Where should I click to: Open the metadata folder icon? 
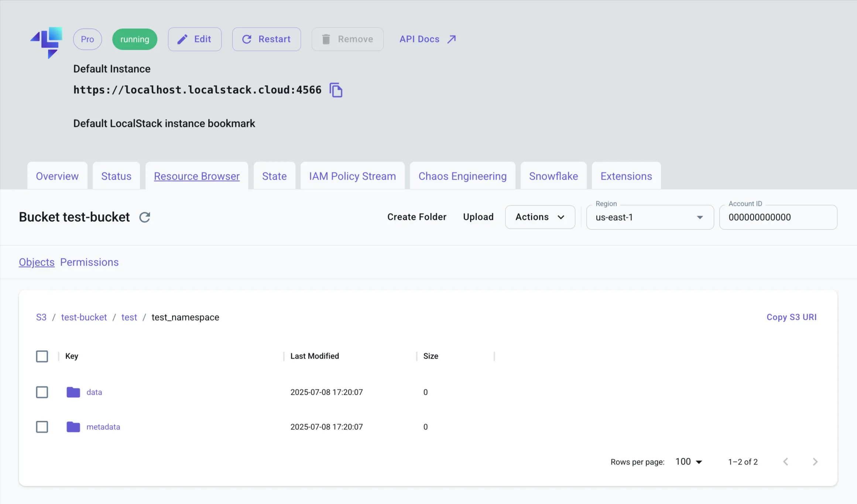(73, 427)
